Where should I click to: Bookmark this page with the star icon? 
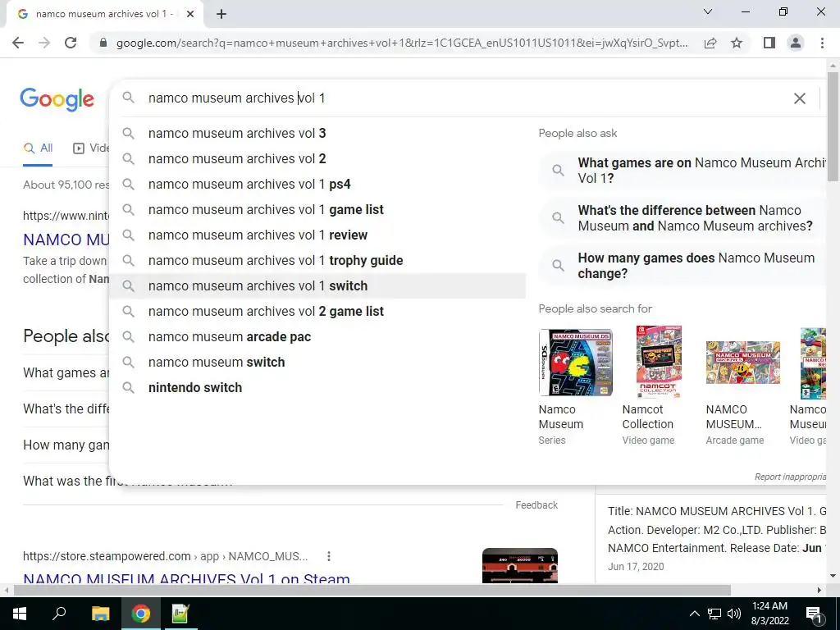[737, 43]
